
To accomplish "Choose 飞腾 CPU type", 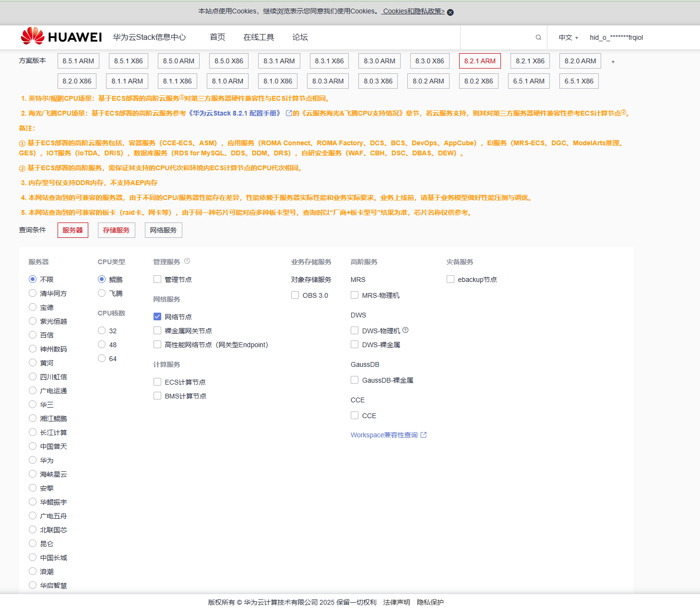I will click(x=102, y=293).
